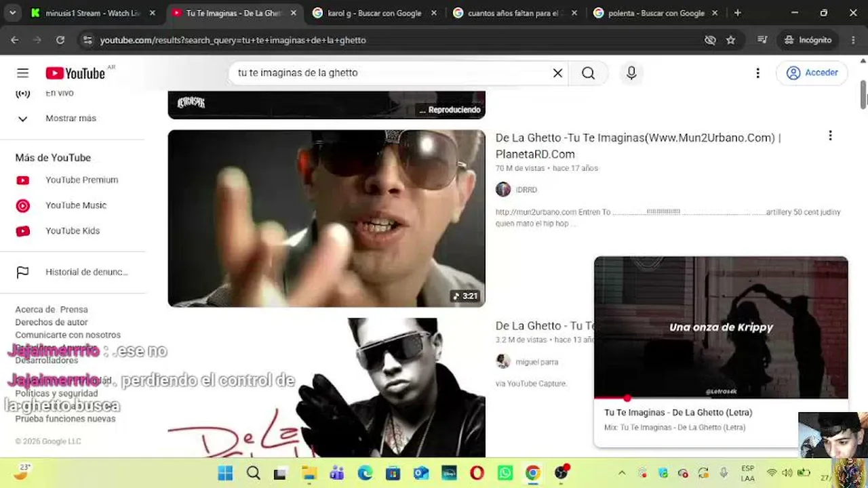This screenshot has height=488, width=868.
Task: Sign in with the Acceder button
Action: click(x=812, y=73)
